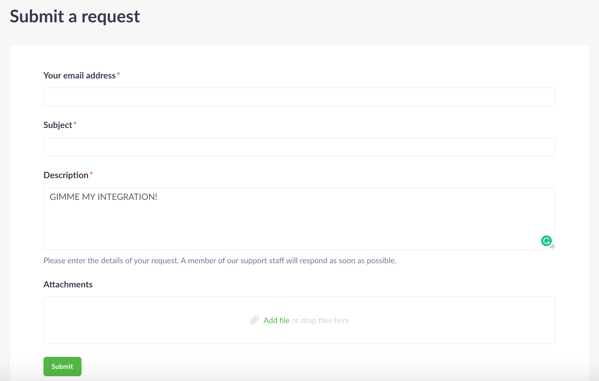599x381 pixels.
Task: Click the support staff help text
Action: (220, 261)
